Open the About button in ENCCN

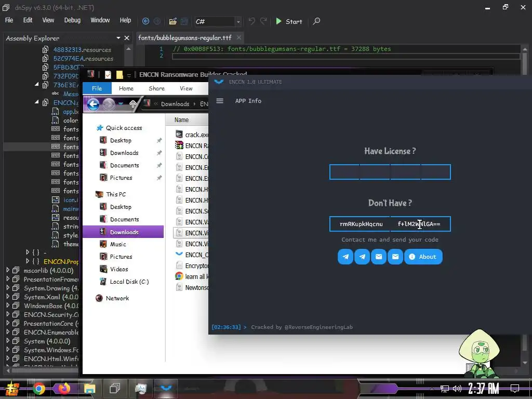[423, 257]
